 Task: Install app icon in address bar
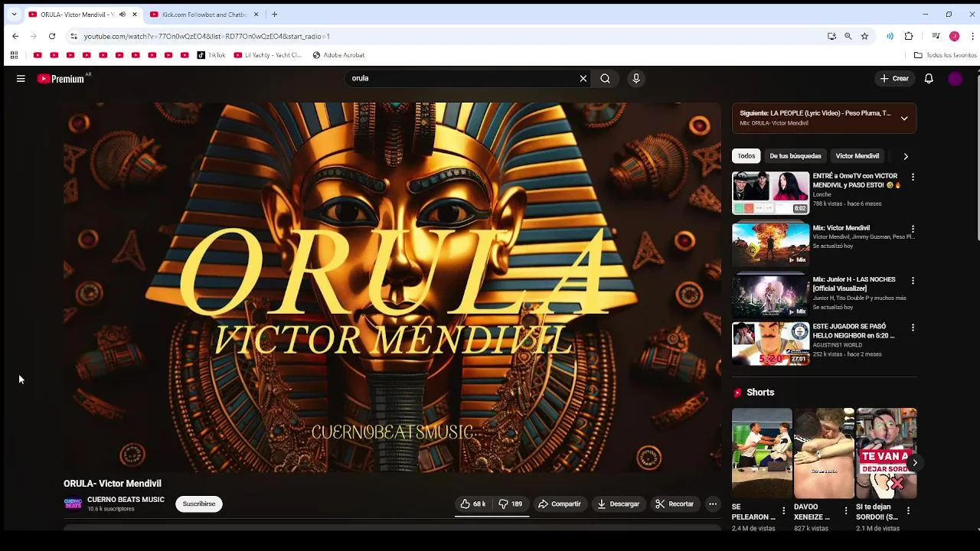(x=831, y=36)
